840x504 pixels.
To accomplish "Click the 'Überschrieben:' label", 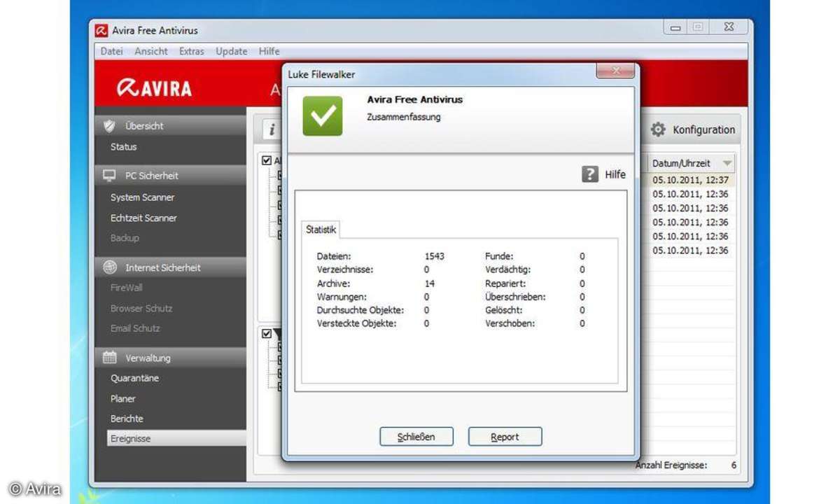I will pyautogui.click(x=516, y=297).
